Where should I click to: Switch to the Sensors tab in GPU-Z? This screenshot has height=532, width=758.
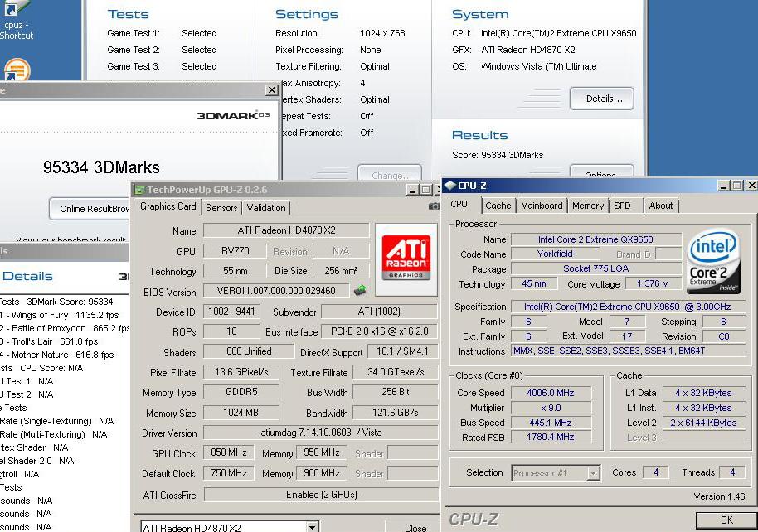point(221,208)
